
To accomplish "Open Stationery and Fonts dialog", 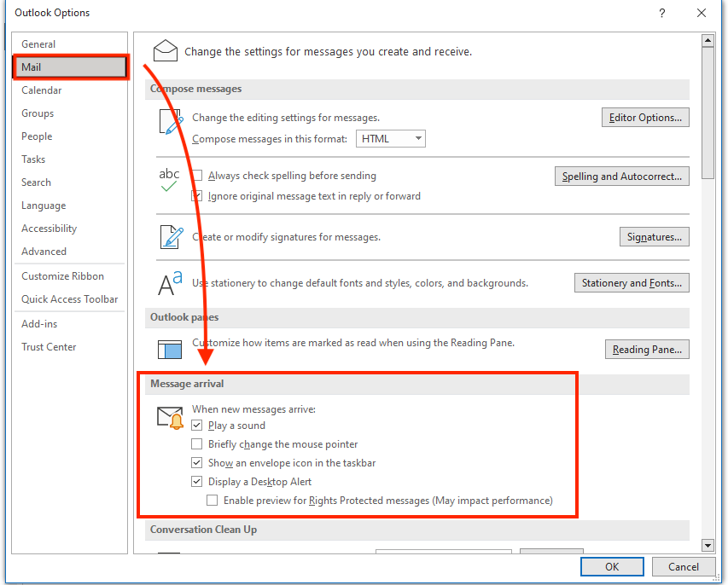I will click(x=632, y=283).
